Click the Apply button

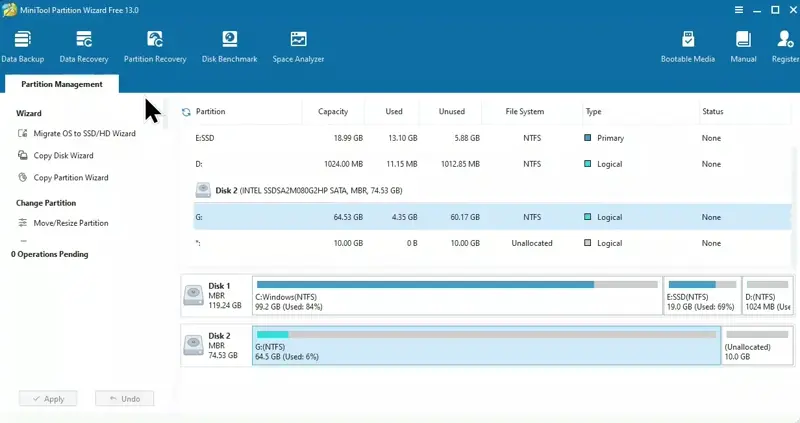coord(48,399)
